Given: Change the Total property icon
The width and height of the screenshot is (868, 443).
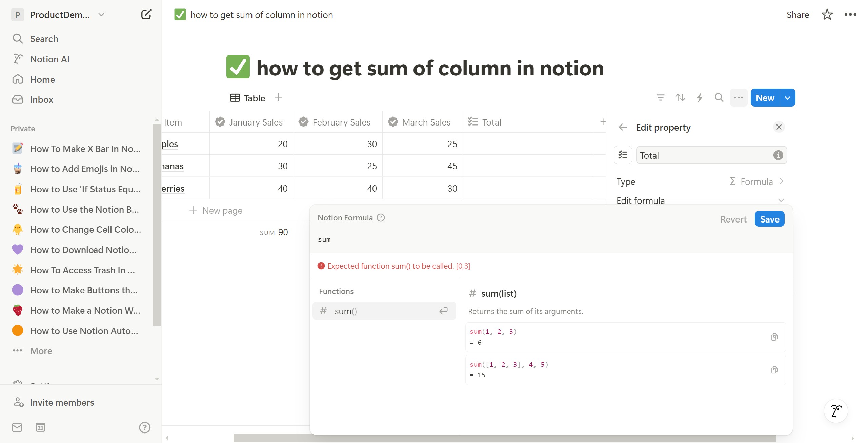Looking at the screenshot, I should (x=623, y=155).
